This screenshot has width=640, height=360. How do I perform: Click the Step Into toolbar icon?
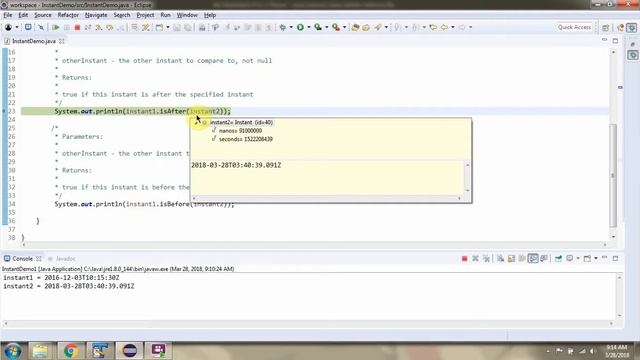(99, 27)
